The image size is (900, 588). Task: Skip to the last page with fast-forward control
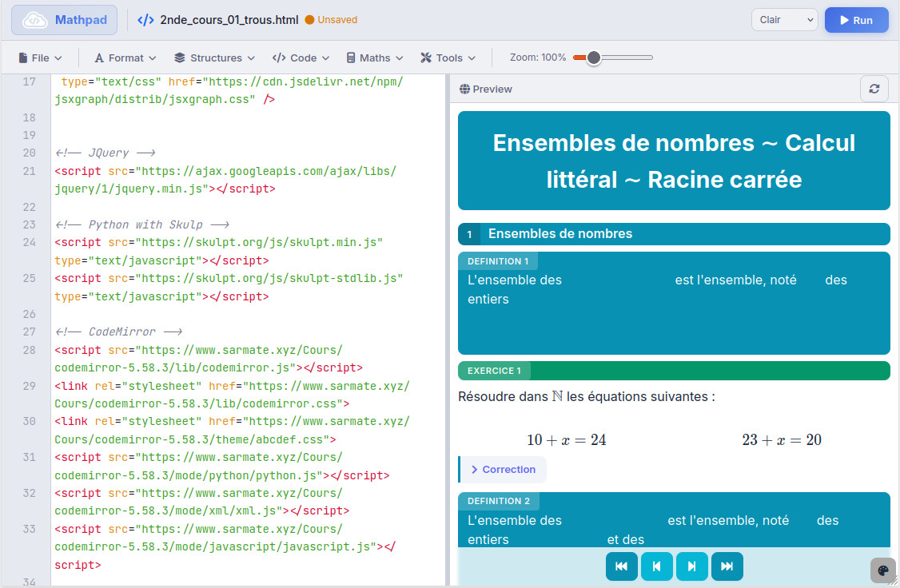727,566
